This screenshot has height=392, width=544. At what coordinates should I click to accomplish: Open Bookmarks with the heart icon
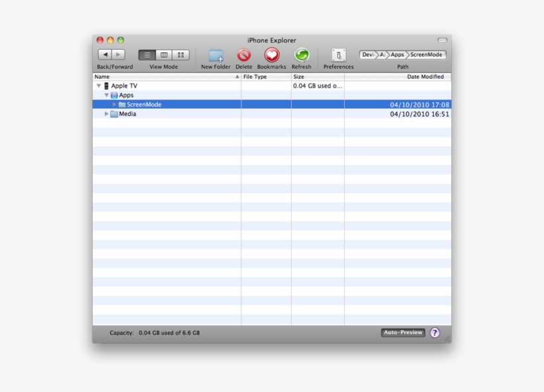(x=271, y=56)
